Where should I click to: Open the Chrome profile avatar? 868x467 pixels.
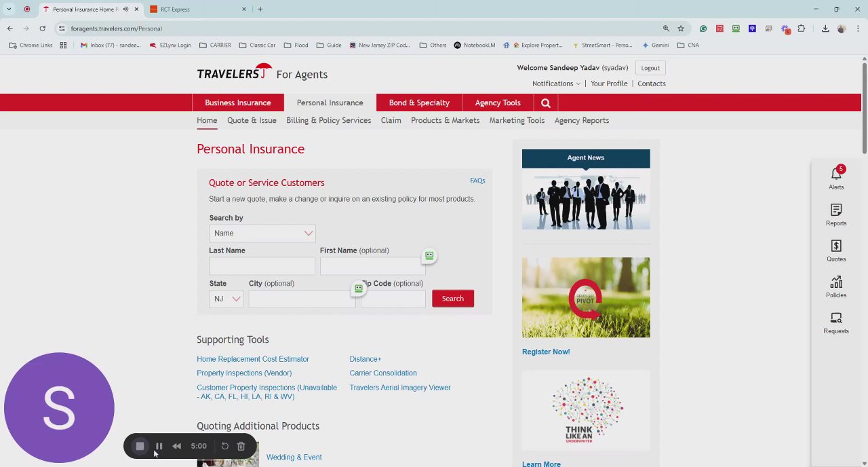pos(842,29)
